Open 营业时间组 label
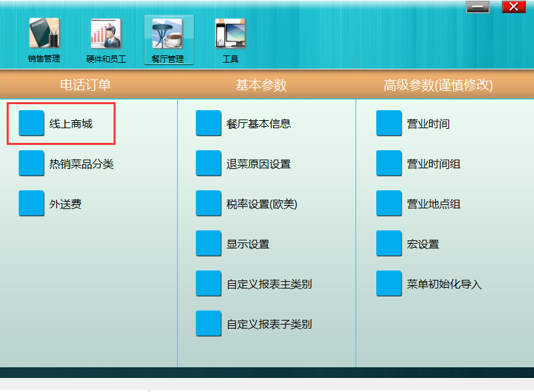Viewport: 534px width, 392px height. tap(434, 164)
